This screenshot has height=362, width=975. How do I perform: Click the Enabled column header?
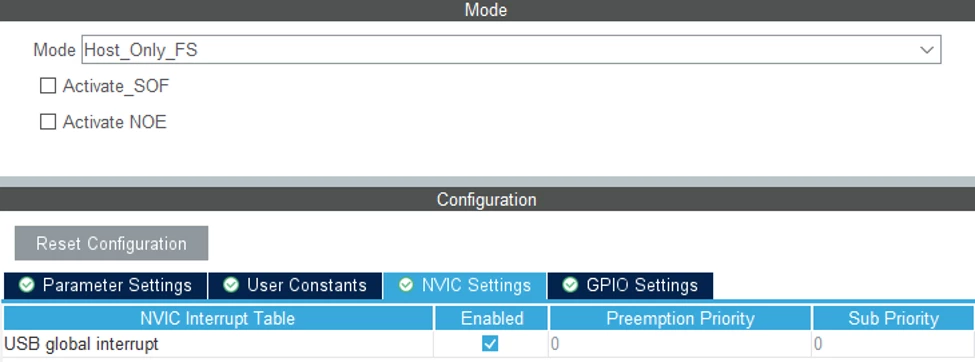[x=491, y=318]
